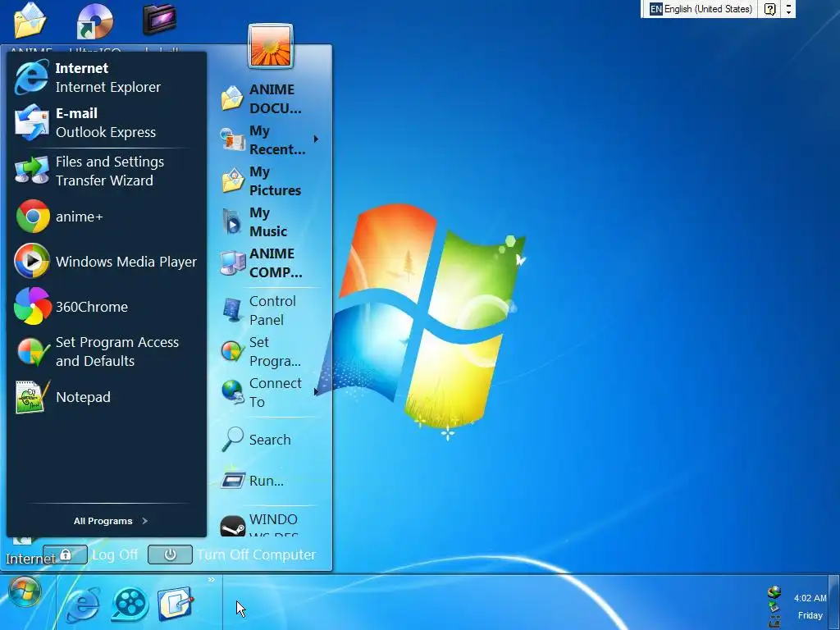Open Notepad from Start menu
This screenshot has width=840, height=630.
[x=106, y=397]
